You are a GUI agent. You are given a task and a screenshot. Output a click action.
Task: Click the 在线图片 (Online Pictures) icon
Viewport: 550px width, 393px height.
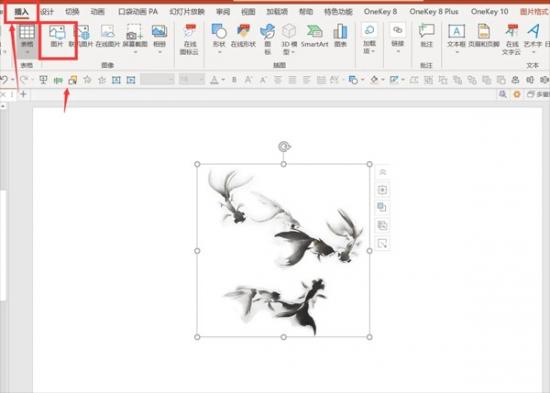tap(108, 36)
